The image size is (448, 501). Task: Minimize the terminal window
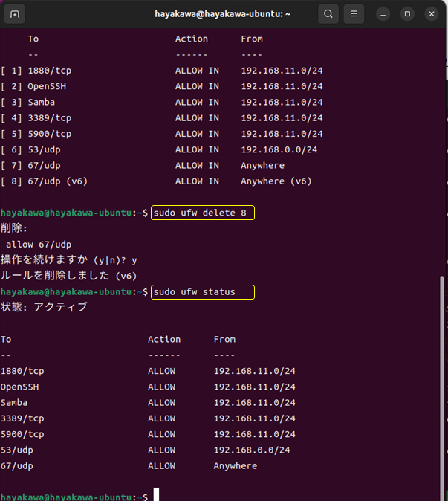click(383, 14)
